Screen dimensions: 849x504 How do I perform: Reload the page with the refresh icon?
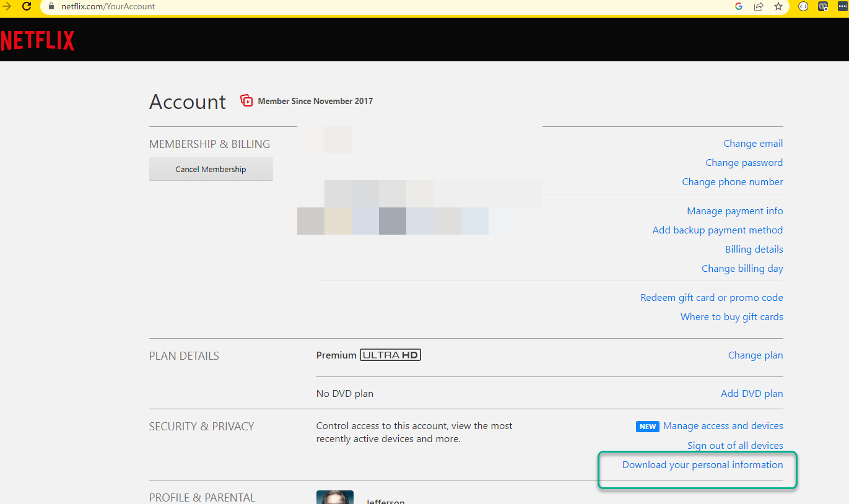27,6
